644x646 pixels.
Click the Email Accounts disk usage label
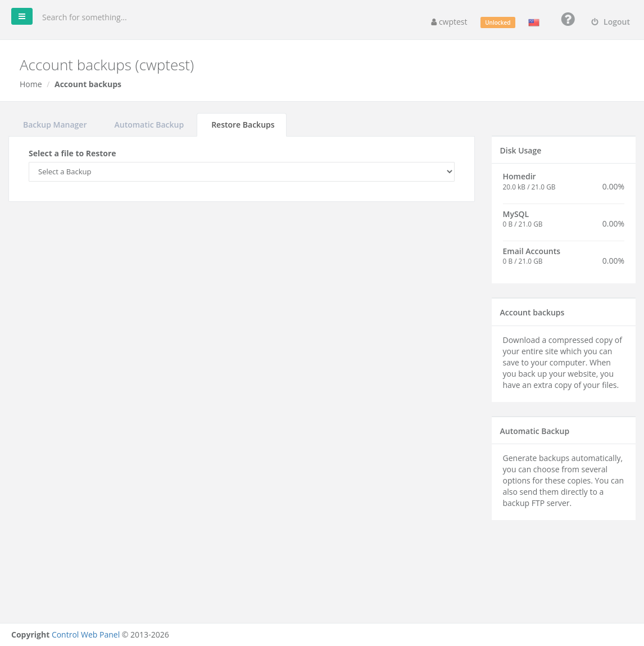tap(531, 251)
